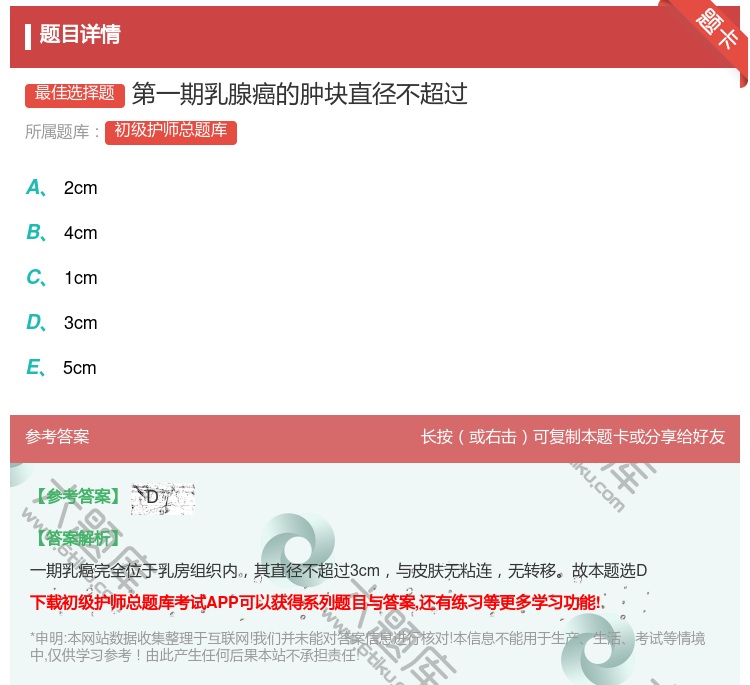The width and height of the screenshot is (750, 685).
Task: Click the question text 第一期乳腺癌的肿块直径不超过
Action: click(299, 94)
